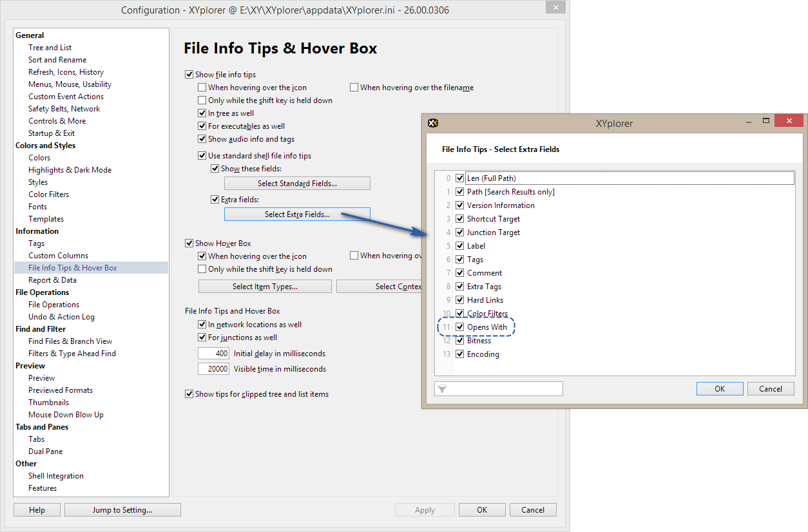The image size is (808, 532).
Task: Open Report & Data settings
Action: tap(52, 280)
